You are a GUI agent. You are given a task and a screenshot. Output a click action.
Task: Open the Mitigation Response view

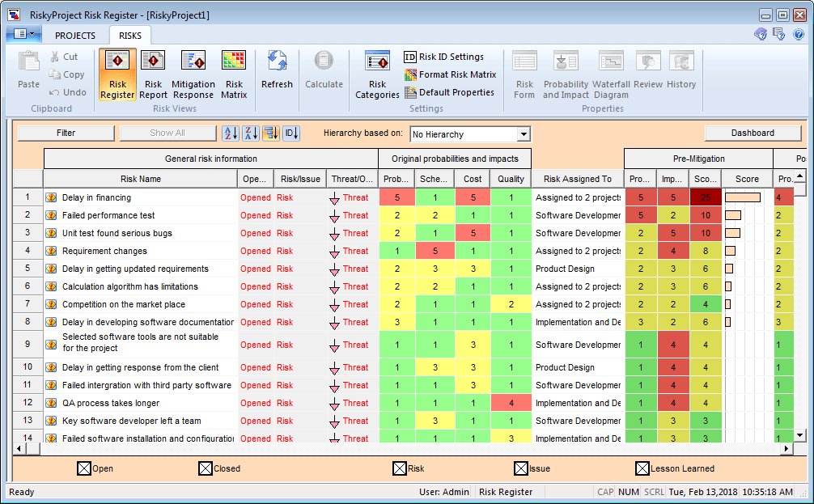coord(193,73)
